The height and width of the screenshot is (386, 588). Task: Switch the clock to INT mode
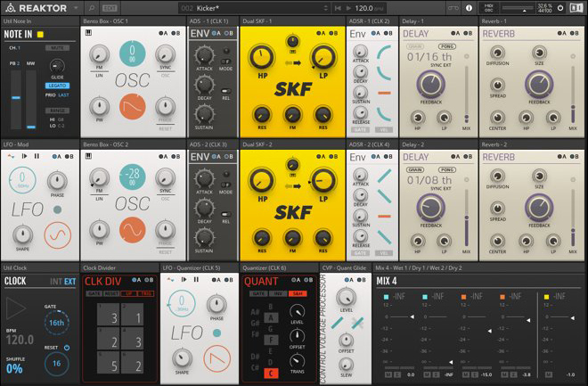[55, 282]
